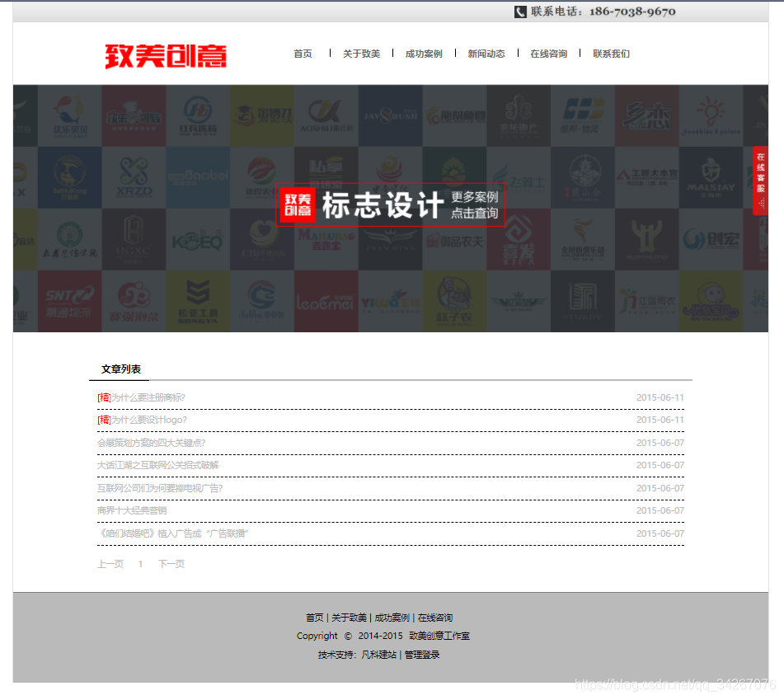Image resolution: width=784 pixels, height=700 pixels.
Task: Open 成功案例 in top navigation
Action: (x=424, y=54)
